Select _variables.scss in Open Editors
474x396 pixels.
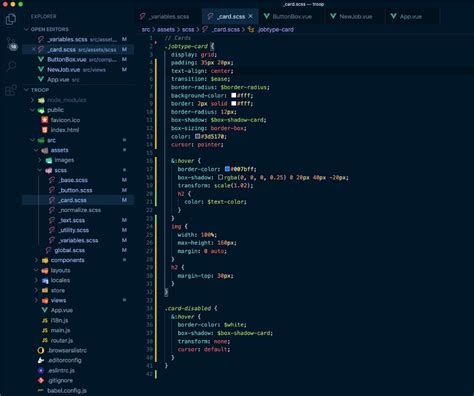(78, 39)
